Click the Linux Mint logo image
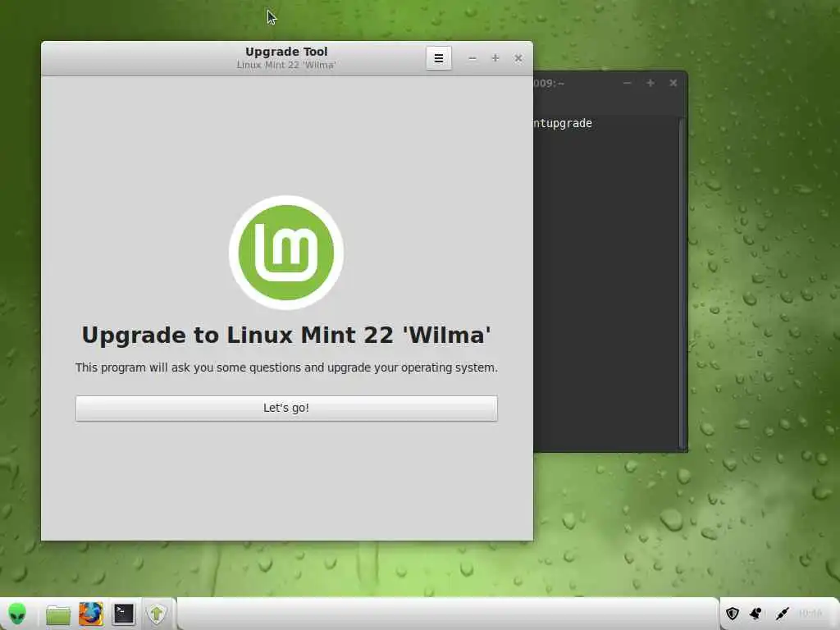This screenshot has height=630, width=840. pyautogui.click(x=286, y=253)
